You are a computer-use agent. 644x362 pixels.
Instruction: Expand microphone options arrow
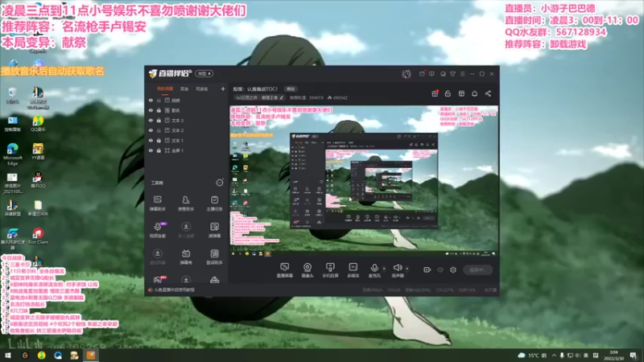coord(384,269)
